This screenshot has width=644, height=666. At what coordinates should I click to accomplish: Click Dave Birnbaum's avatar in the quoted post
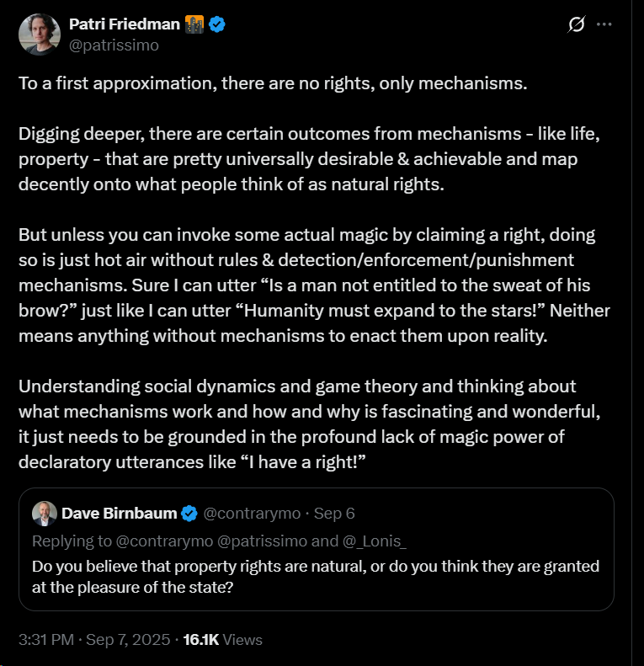[x=44, y=513]
